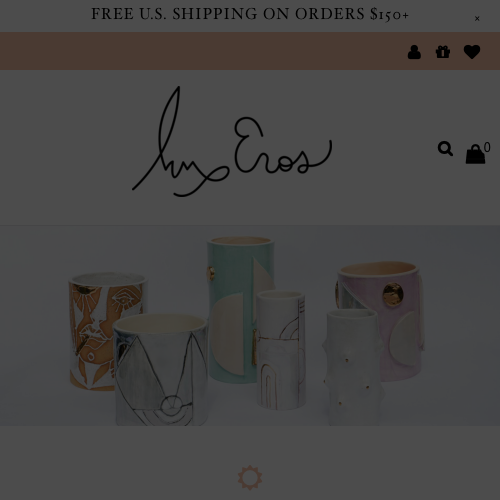The height and width of the screenshot is (500, 500).
Task: Click the gift box icon
Action: (x=443, y=52)
